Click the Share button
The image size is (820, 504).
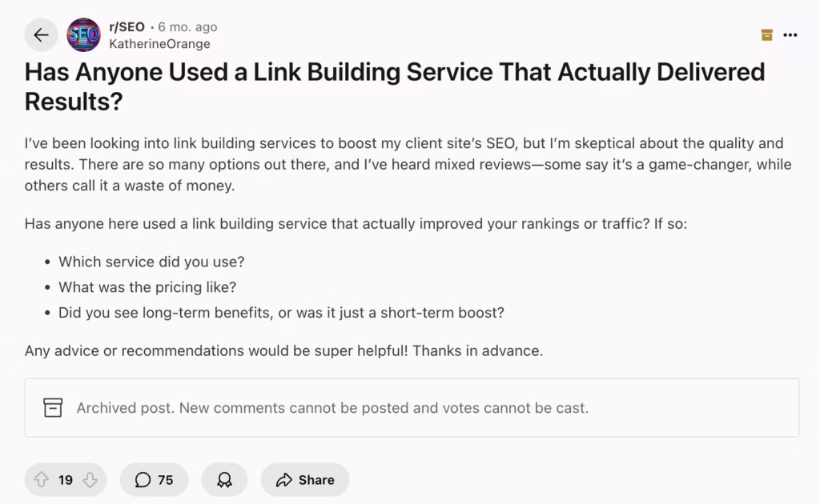[x=305, y=479]
